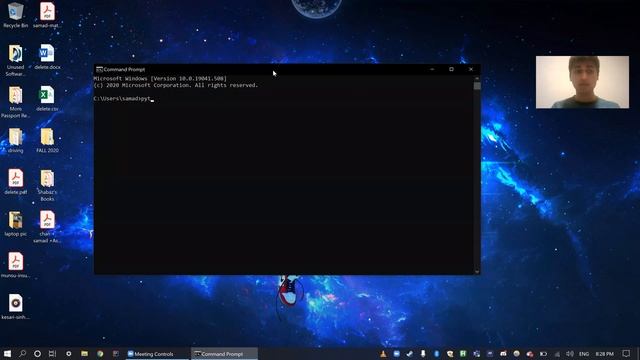Viewport: 640px width, 360px height.
Task: Click Command Prompt scrollbar up arrow
Action: 477,78
